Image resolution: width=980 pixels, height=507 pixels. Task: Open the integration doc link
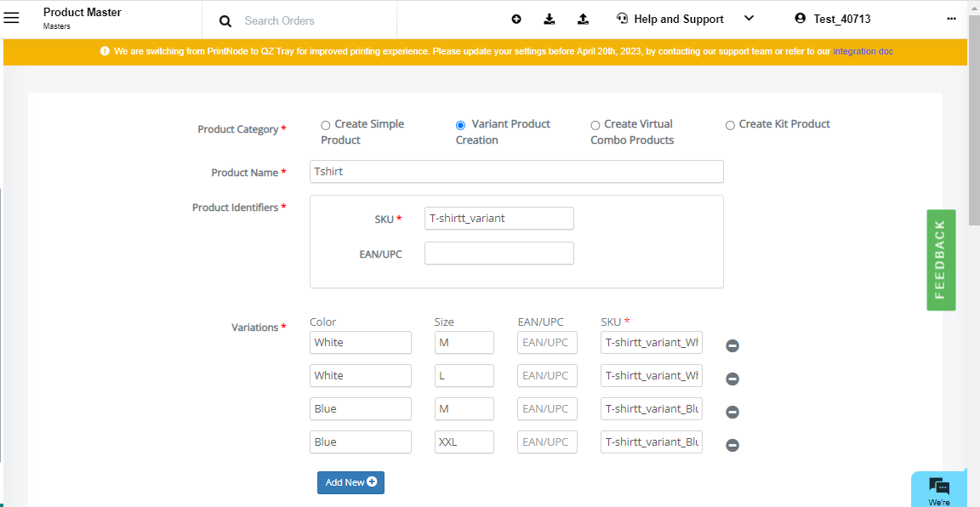863,51
